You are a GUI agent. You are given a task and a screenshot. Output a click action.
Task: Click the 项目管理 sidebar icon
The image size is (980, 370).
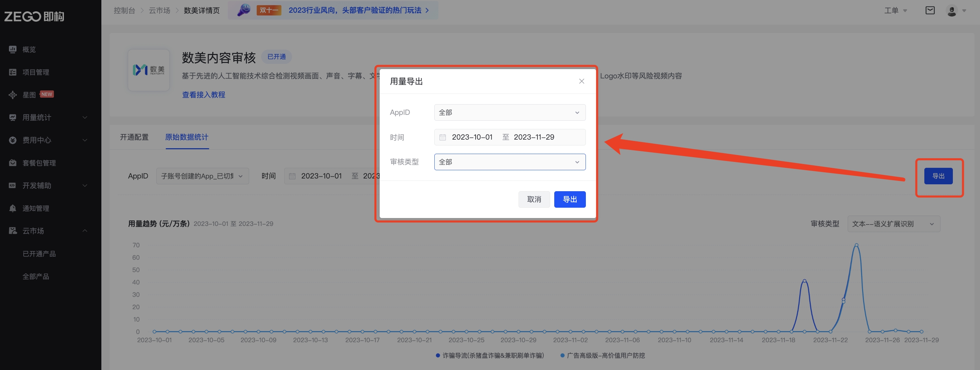tap(13, 72)
